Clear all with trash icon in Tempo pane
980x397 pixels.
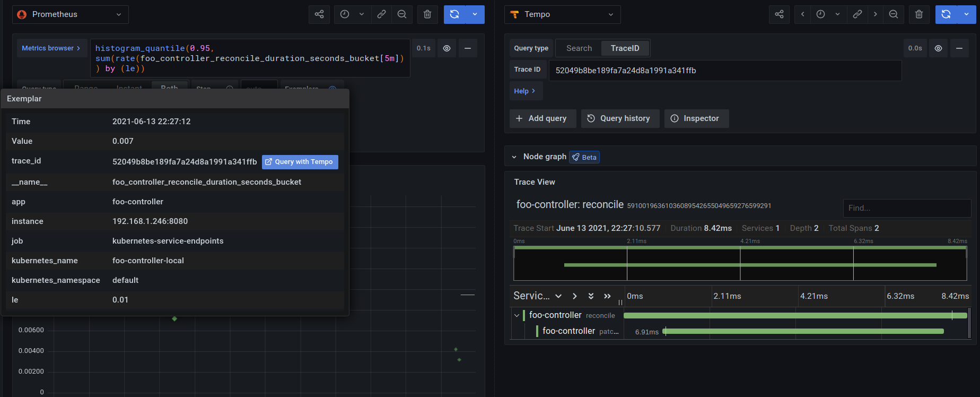tap(919, 14)
